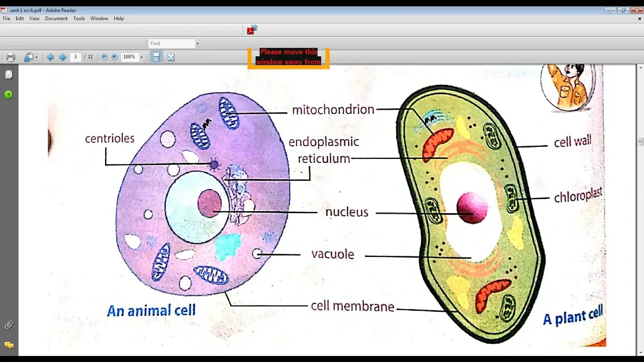Click the 'centrioles' label
Screen dimensions: 644x362
[x=110, y=139]
